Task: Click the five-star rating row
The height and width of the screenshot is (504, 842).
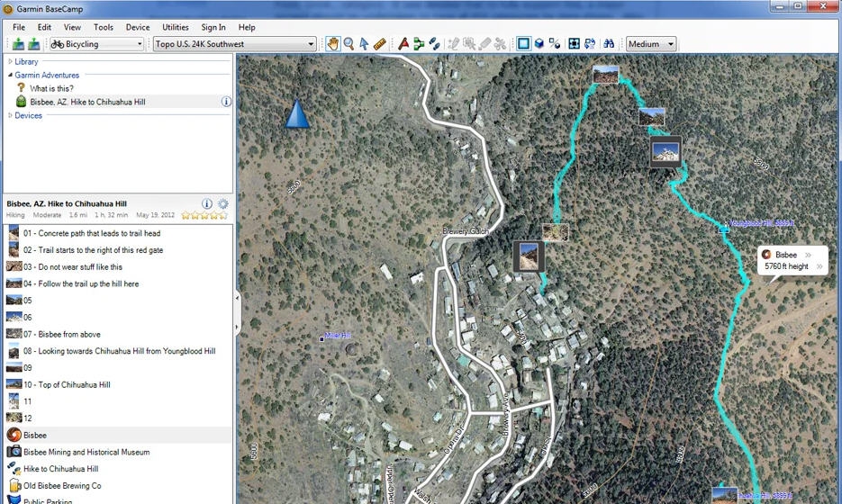Action: (204, 215)
